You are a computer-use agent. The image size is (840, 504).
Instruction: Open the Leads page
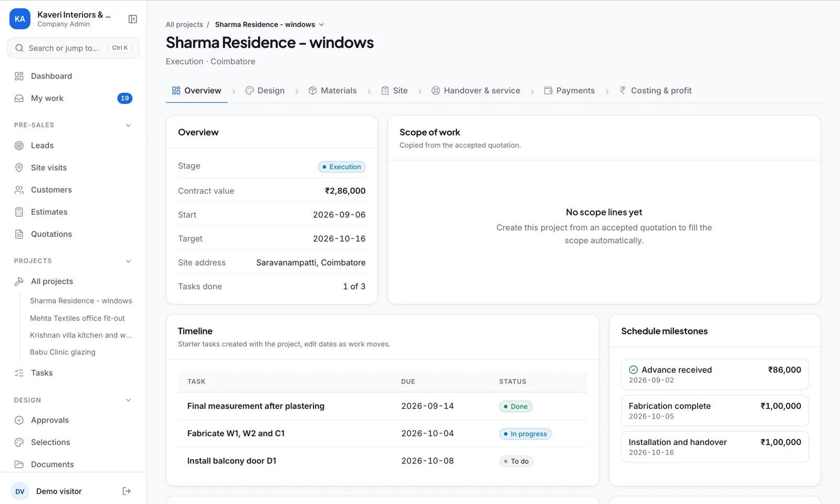(x=73, y=145)
